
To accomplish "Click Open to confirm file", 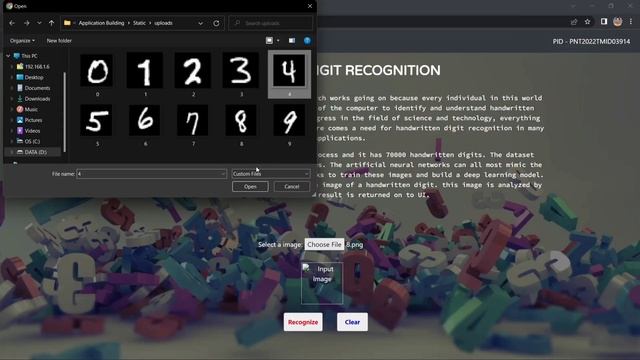I will (x=250, y=187).
